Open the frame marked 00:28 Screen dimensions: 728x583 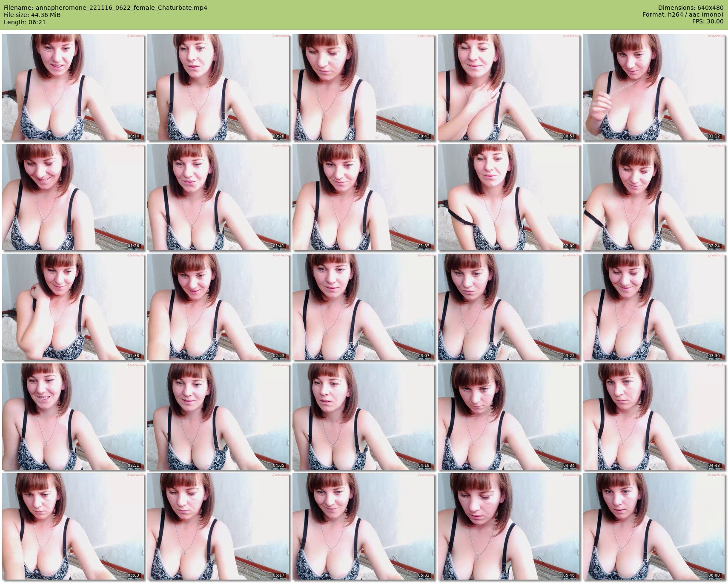[218, 87]
